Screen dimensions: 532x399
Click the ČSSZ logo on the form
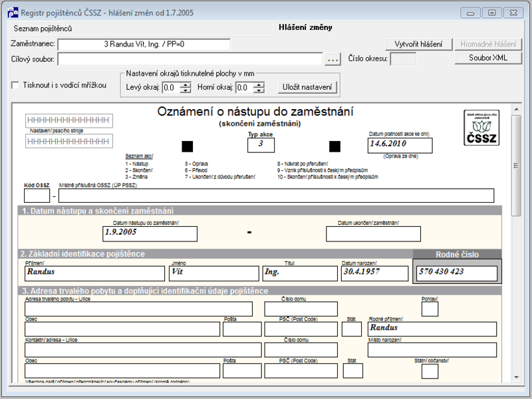pyautogui.click(x=481, y=128)
